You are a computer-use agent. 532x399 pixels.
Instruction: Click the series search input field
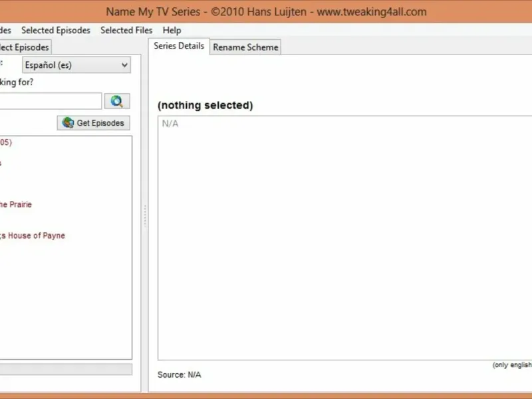pyautogui.click(x=51, y=101)
